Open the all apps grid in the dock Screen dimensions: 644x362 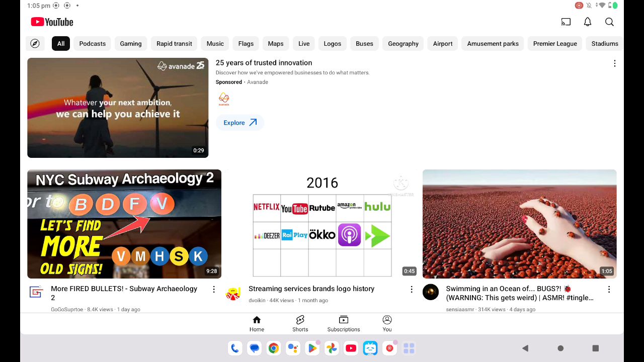pyautogui.click(x=409, y=348)
